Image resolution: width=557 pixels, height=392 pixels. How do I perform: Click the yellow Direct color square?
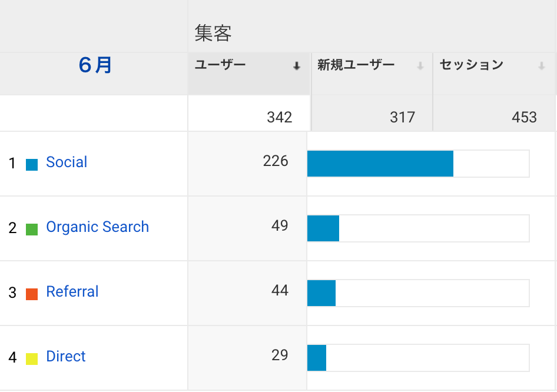(32, 358)
